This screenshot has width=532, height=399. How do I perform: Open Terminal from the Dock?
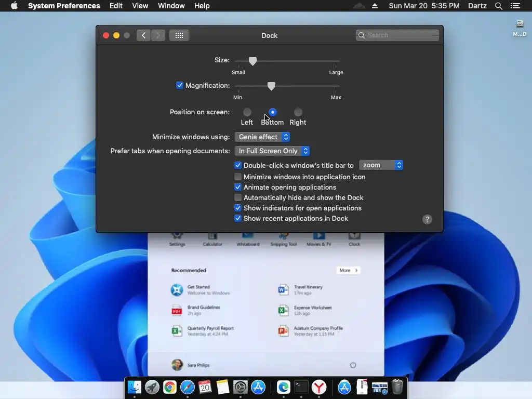301,387
